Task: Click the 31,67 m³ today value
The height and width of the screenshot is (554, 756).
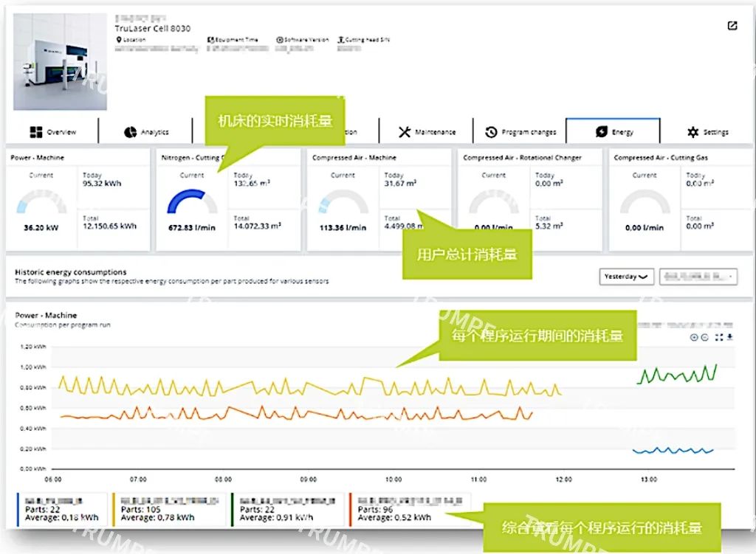Action: [x=400, y=184]
